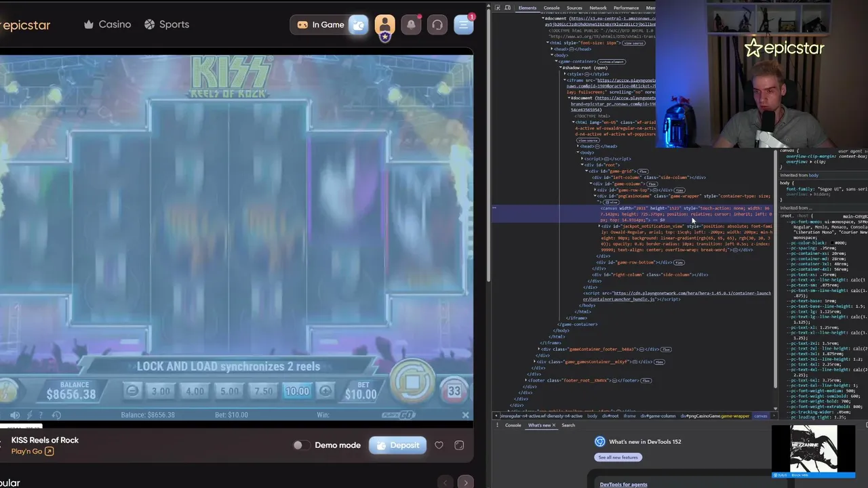
Task: Click the flex badge on game-grid
Action: point(642,171)
